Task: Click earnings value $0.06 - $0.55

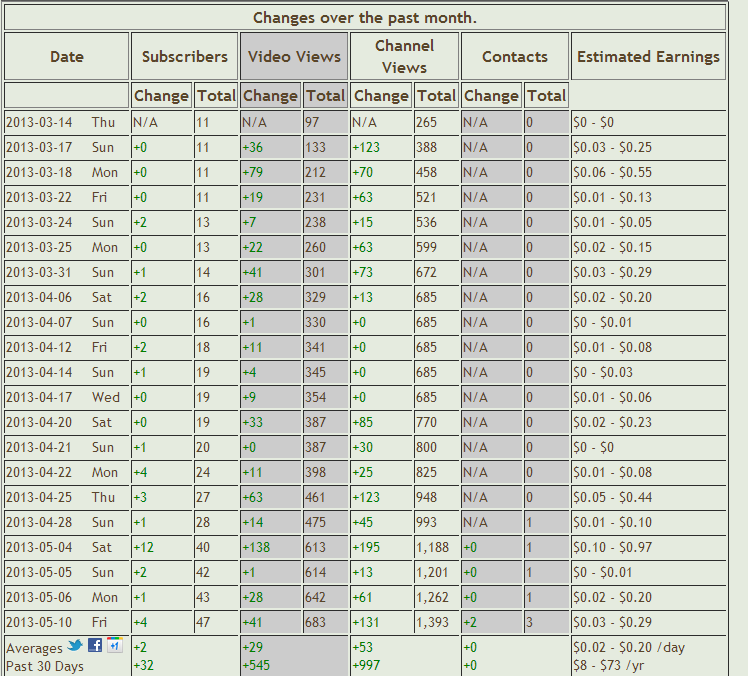Action: pos(613,172)
